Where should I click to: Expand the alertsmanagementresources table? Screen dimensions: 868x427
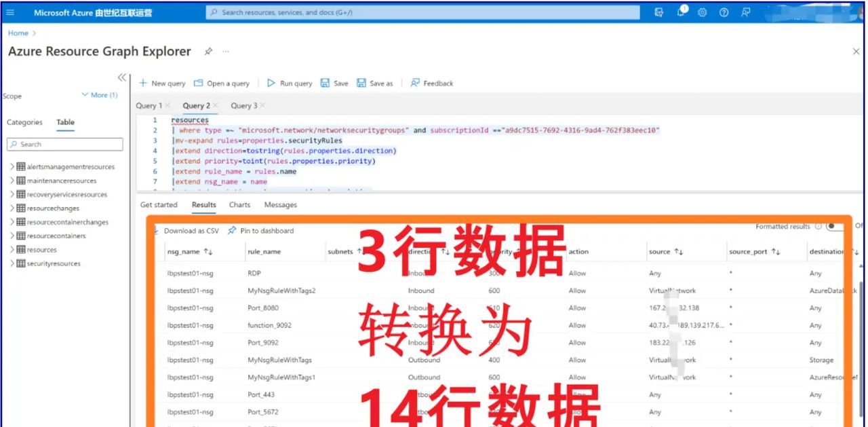coord(12,167)
